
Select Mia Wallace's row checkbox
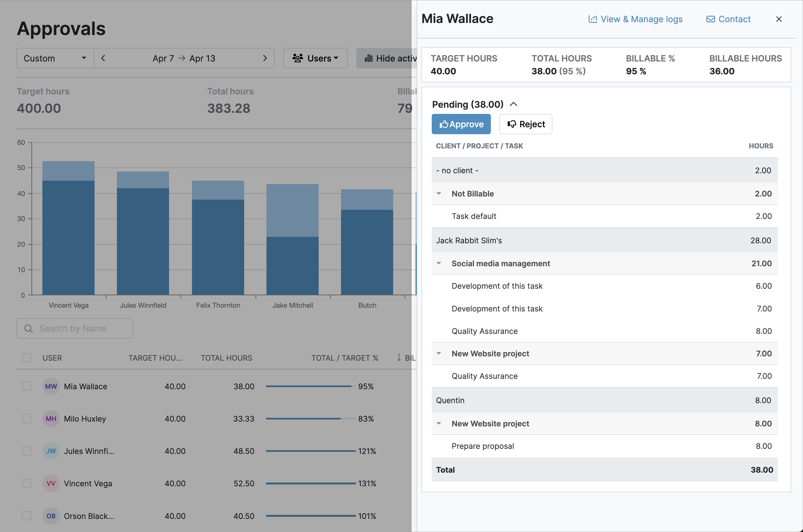(26, 386)
